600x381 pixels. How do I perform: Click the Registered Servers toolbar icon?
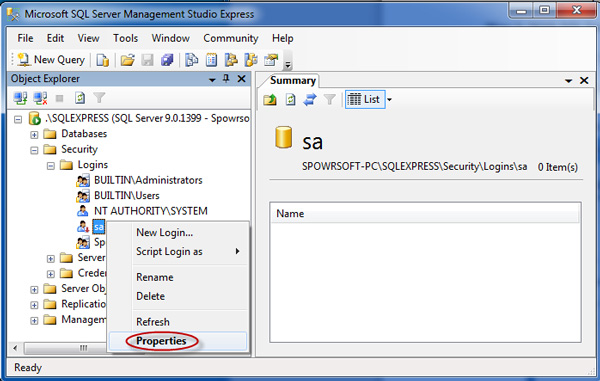[x=191, y=60]
